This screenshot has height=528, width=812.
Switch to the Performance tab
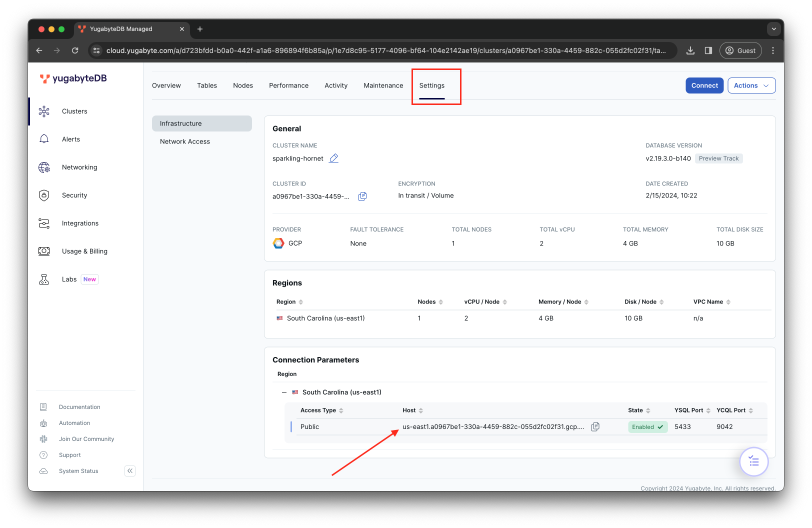click(288, 85)
